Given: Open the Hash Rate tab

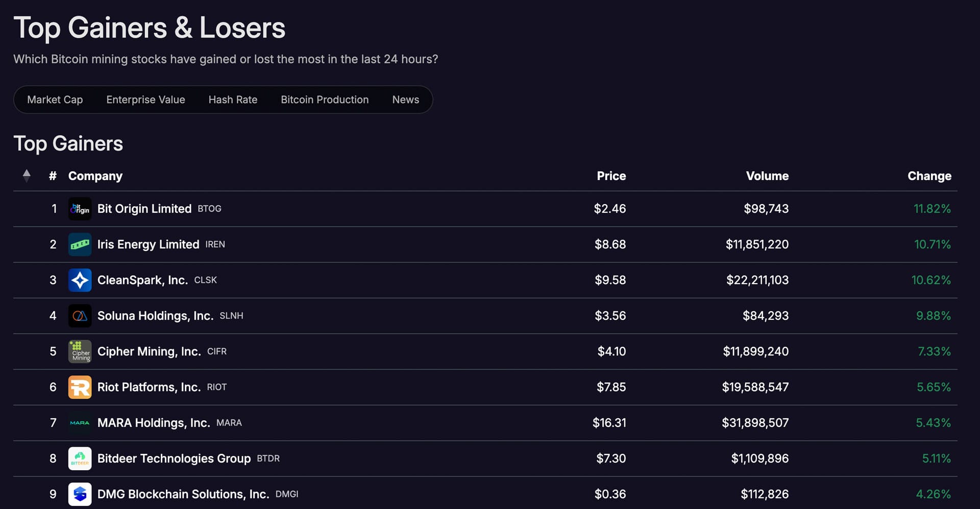Looking at the screenshot, I should 233,99.
